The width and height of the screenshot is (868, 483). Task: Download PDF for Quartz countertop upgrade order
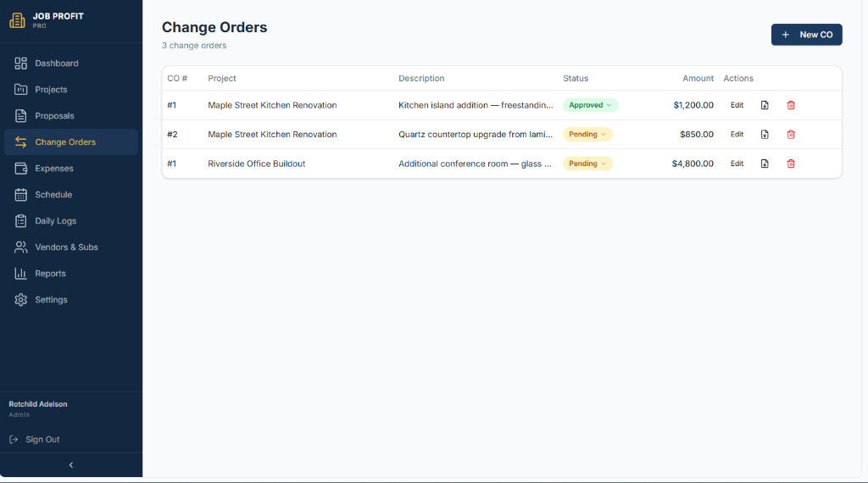click(765, 135)
